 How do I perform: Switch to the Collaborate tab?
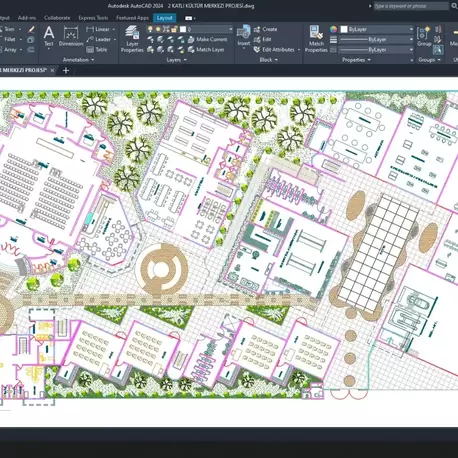(x=57, y=18)
